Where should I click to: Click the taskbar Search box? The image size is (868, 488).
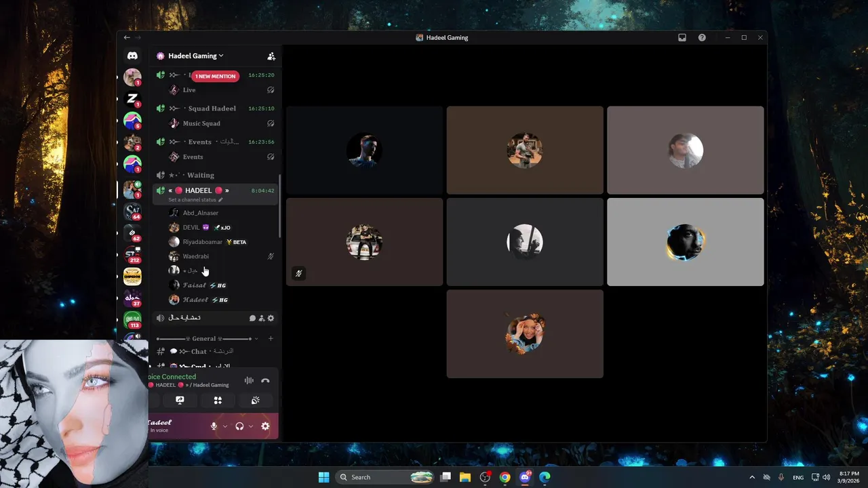click(x=384, y=477)
